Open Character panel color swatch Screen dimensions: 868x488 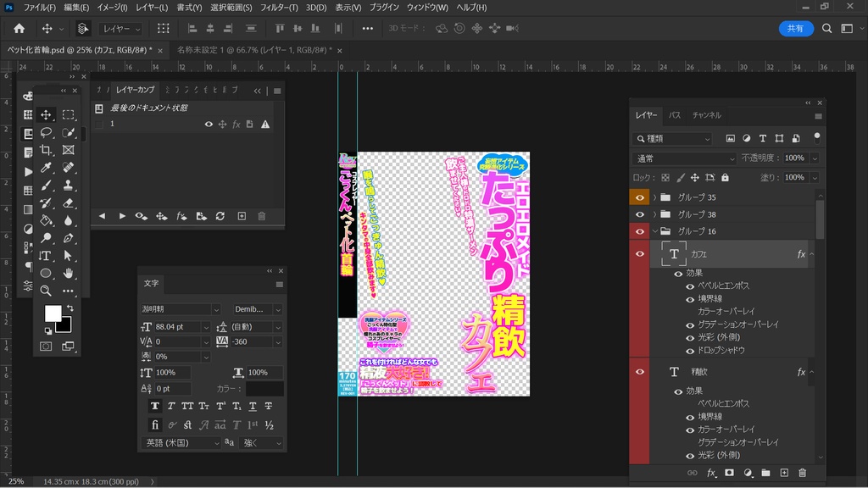click(264, 389)
